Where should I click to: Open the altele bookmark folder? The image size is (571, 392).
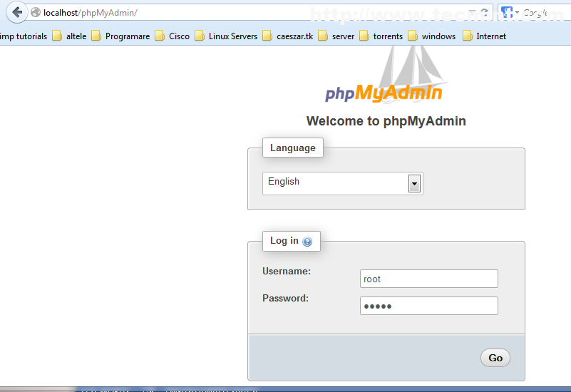pos(70,36)
